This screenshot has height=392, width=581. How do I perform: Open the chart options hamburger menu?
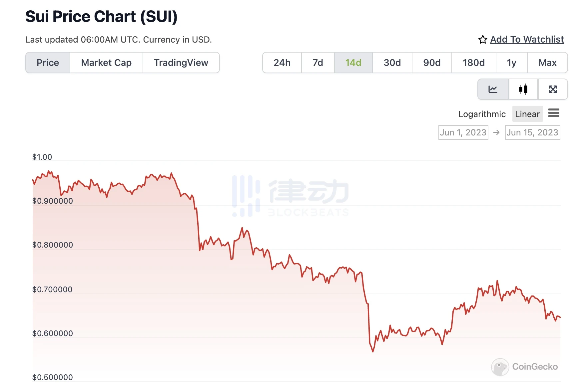(554, 113)
